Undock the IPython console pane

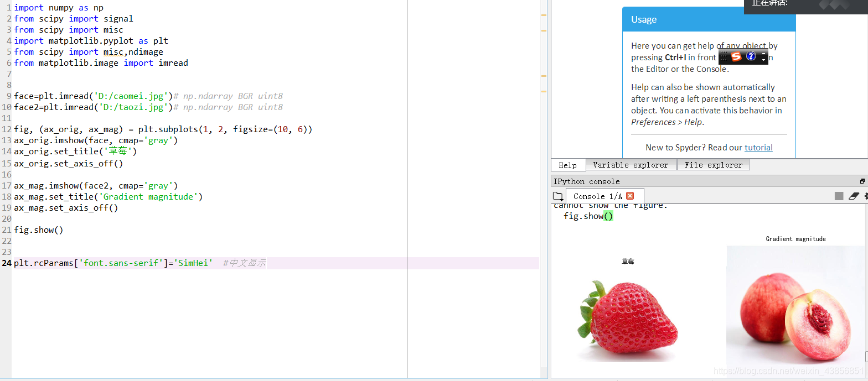[862, 181]
